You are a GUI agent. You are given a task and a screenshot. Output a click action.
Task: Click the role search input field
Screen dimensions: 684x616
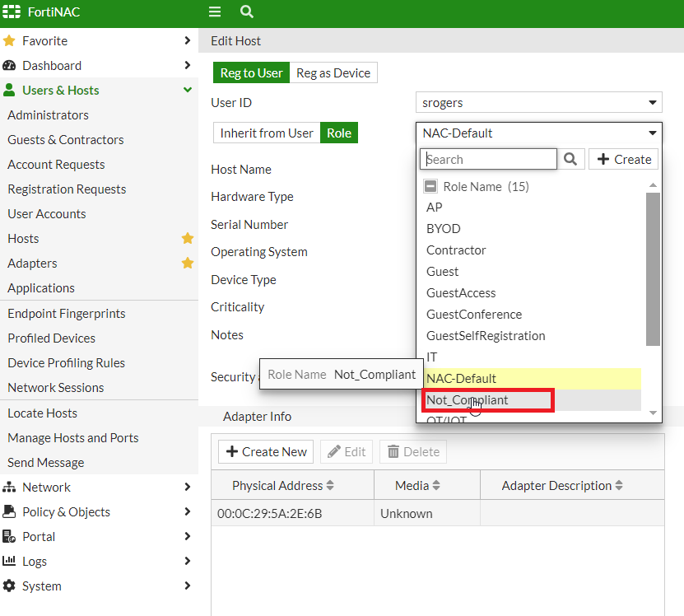[x=489, y=159]
